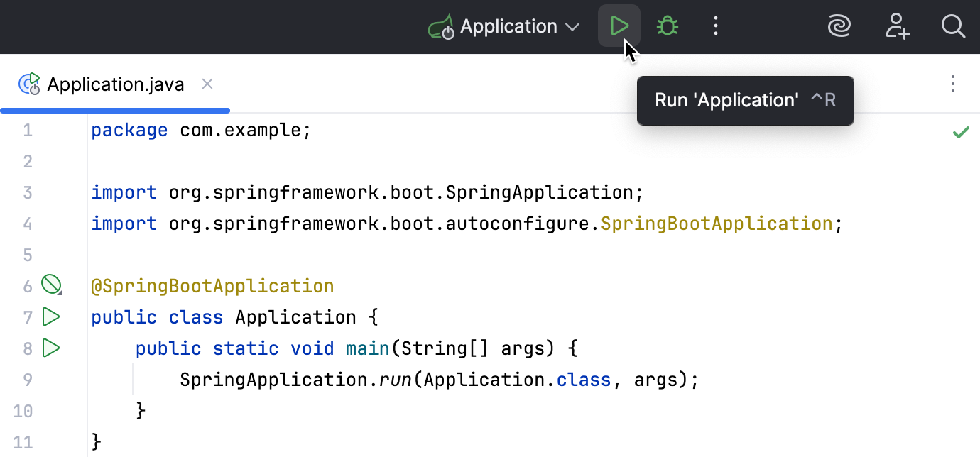Select the Application.java editor tab
The height and width of the screenshot is (457, 980).
point(115,85)
